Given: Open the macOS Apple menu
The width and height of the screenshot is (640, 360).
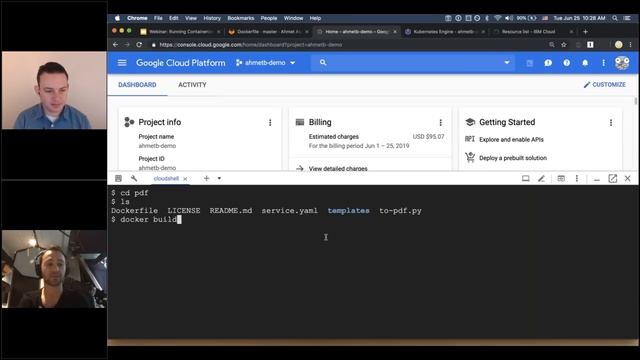Looking at the screenshot, I should [118, 18].
